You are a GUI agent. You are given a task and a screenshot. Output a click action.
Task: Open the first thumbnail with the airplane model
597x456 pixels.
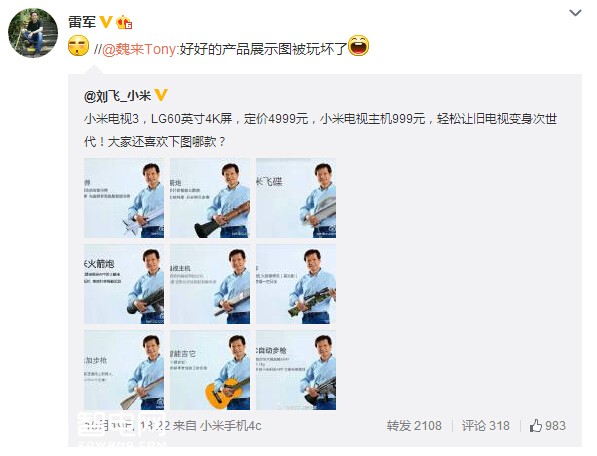coord(124,198)
